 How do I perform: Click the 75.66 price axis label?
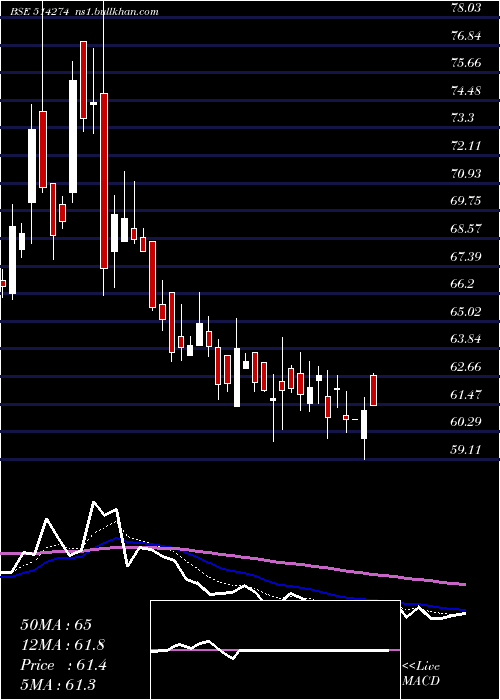pos(466,63)
